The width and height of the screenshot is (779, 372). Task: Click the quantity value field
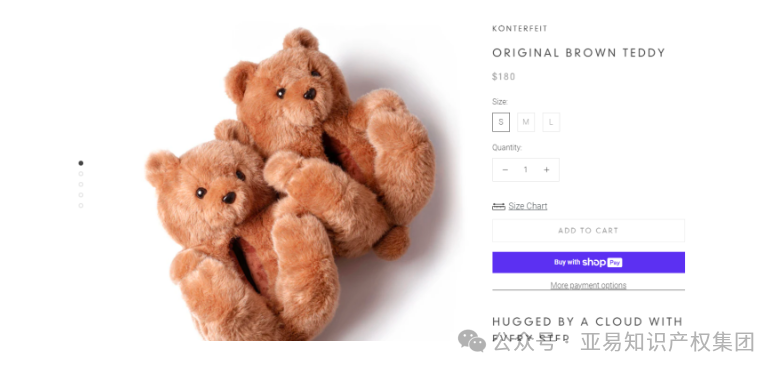(526, 170)
